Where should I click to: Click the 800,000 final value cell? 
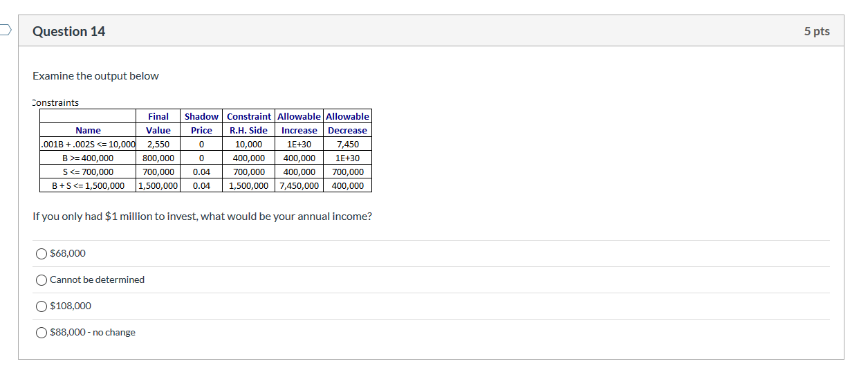(x=158, y=158)
